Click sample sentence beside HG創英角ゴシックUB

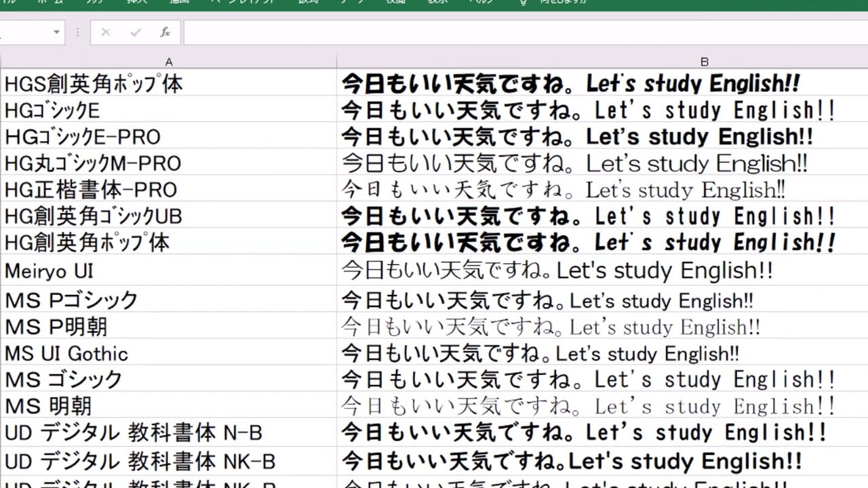click(589, 216)
